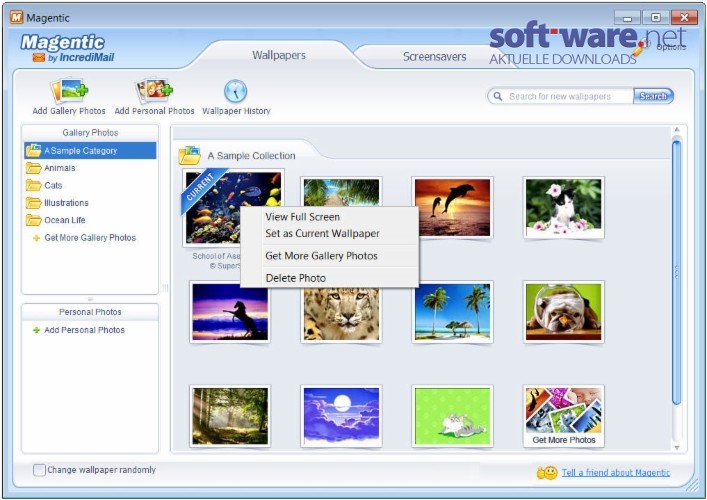Select the sunlit forest thumbnail

pos(230,416)
